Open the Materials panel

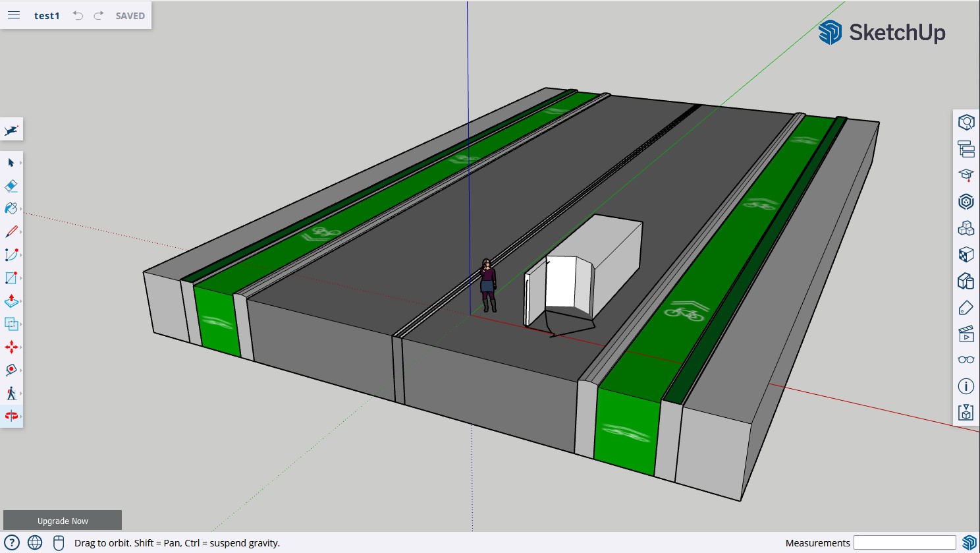966,254
